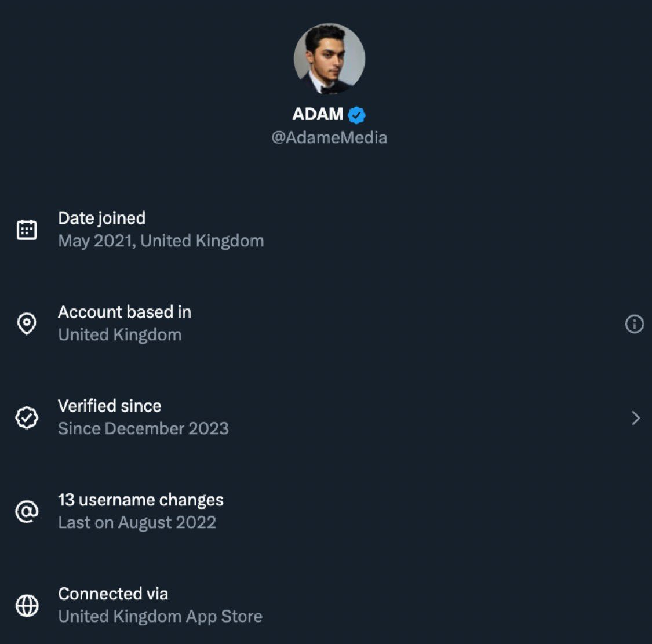652x644 pixels.
Task: Click the blue verified checkmark beside ADAM
Action: pos(356,115)
